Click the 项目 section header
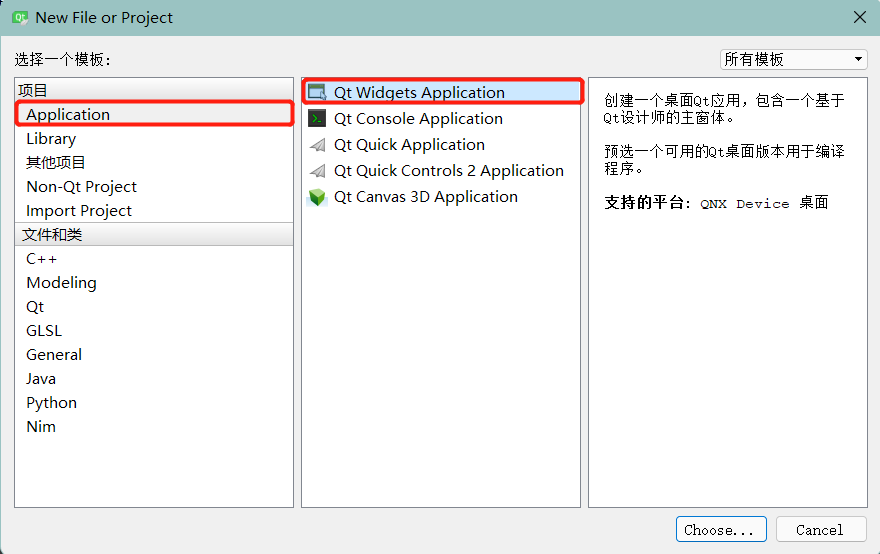Screen dimensions: 880x554 pos(154,90)
